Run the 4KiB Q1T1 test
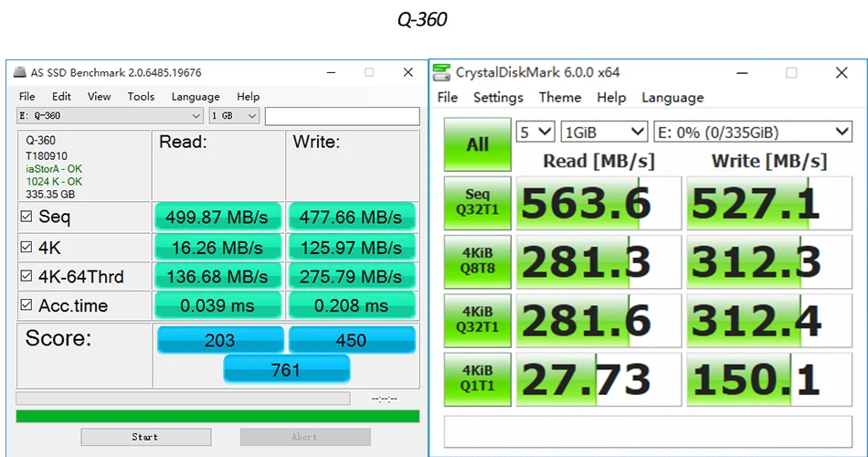 pyautogui.click(x=477, y=379)
